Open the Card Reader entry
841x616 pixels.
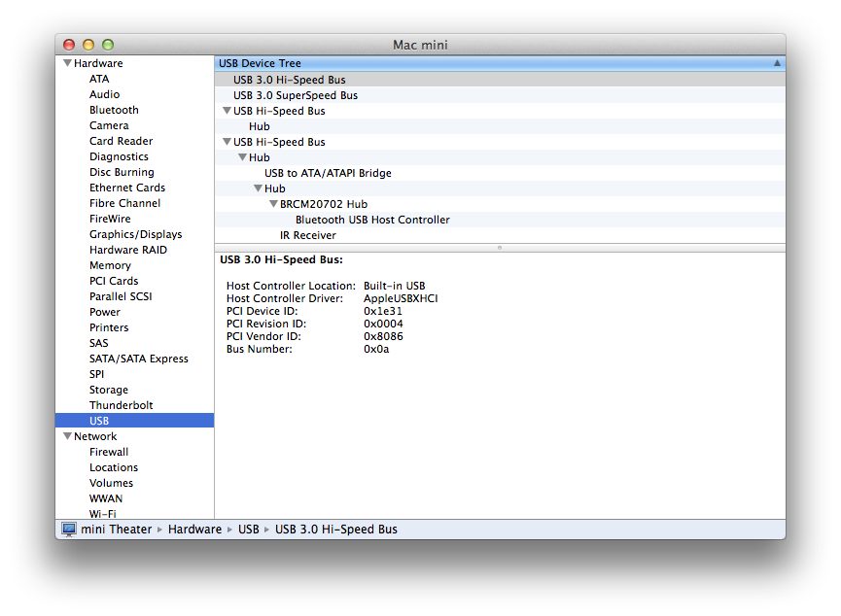pyautogui.click(x=121, y=141)
